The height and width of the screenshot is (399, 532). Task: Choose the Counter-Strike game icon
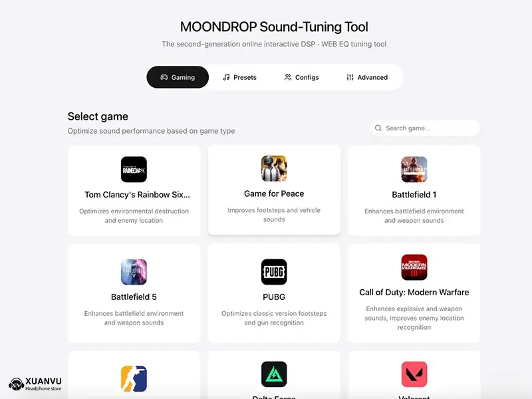134,378
